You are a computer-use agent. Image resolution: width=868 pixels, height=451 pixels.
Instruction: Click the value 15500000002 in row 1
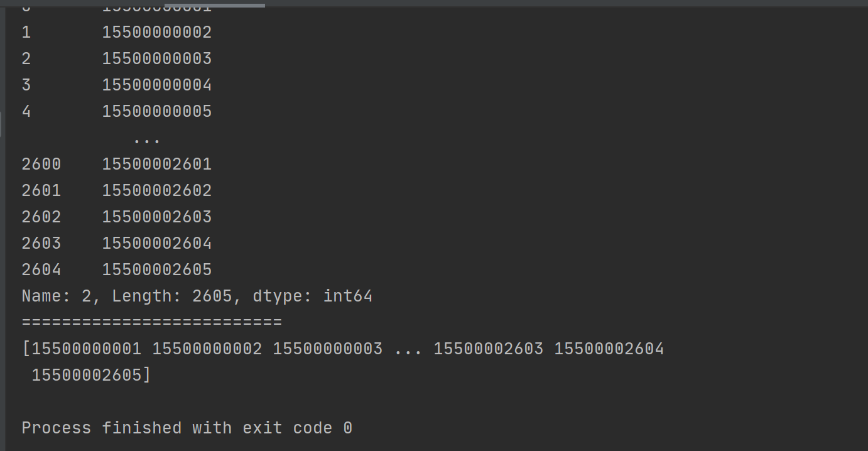(156, 32)
